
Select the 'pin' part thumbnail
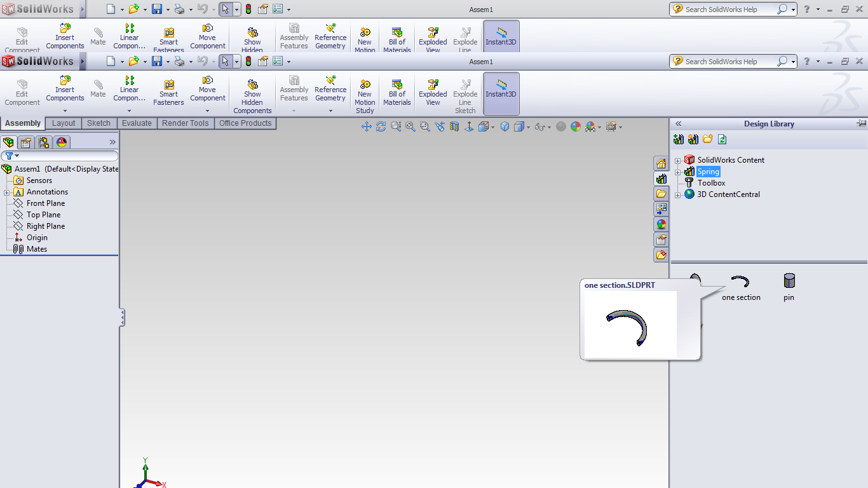pyautogui.click(x=789, y=287)
